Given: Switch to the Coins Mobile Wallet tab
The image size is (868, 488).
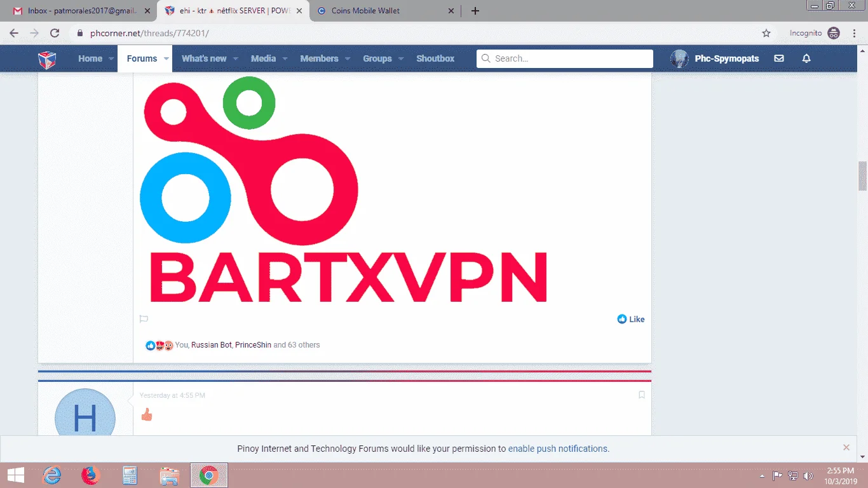Looking at the screenshot, I should pyautogui.click(x=384, y=11).
